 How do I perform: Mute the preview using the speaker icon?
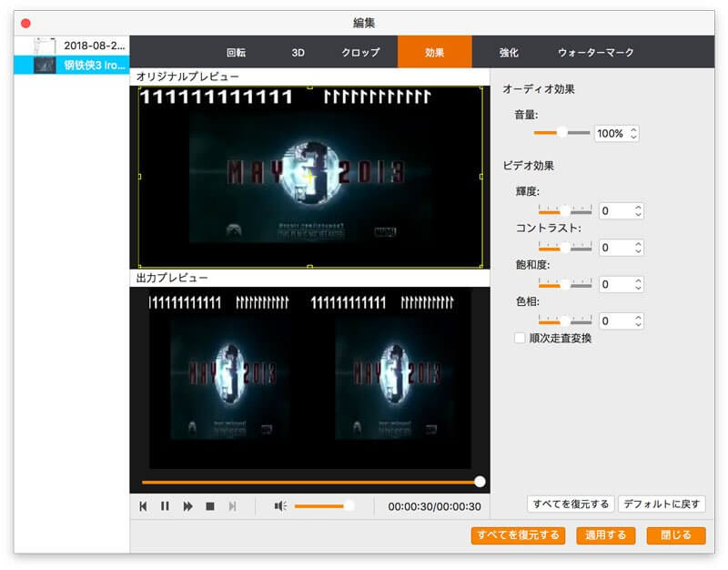coord(280,506)
